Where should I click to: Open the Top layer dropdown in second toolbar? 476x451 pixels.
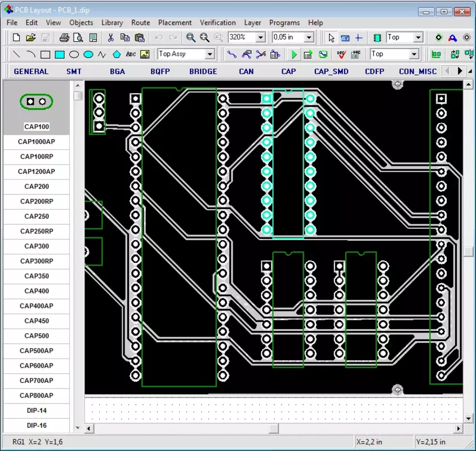414,54
